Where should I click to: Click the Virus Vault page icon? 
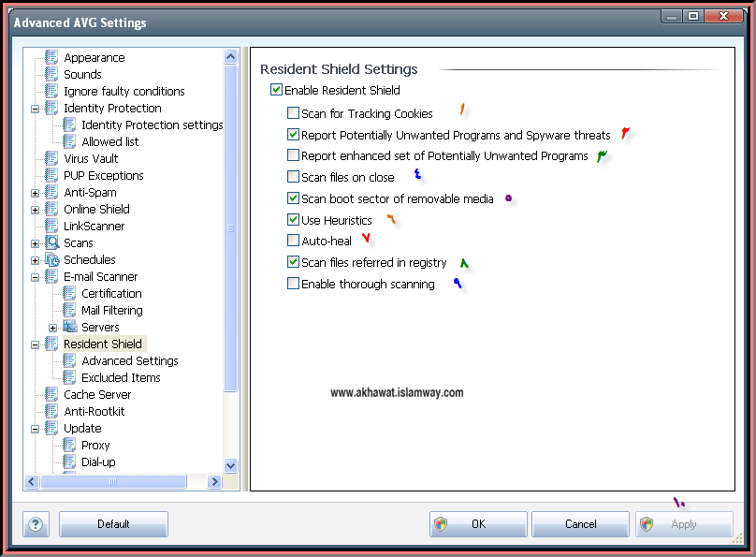pos(51,158)
